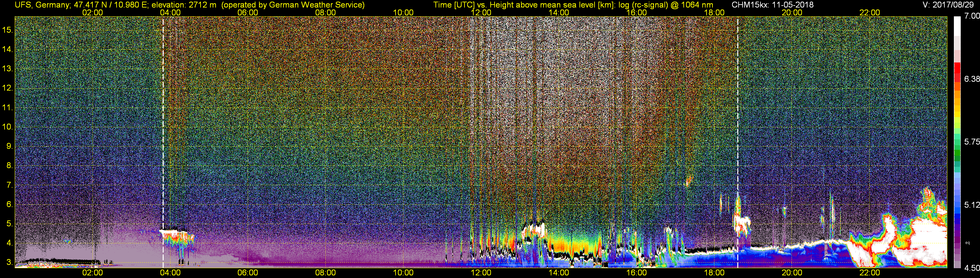This screenshot has width=980, height=278.
Task: Click the 4.50 value on the color scale
Action: pos(972,268)
